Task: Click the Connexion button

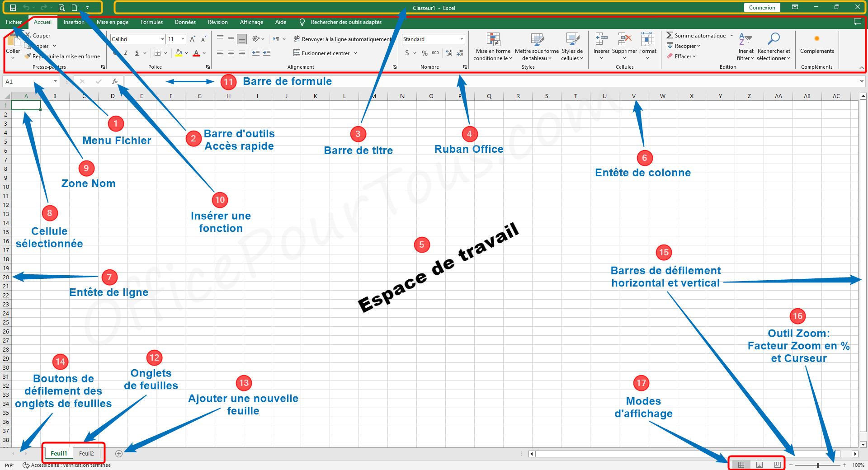Action: (762, 8)
